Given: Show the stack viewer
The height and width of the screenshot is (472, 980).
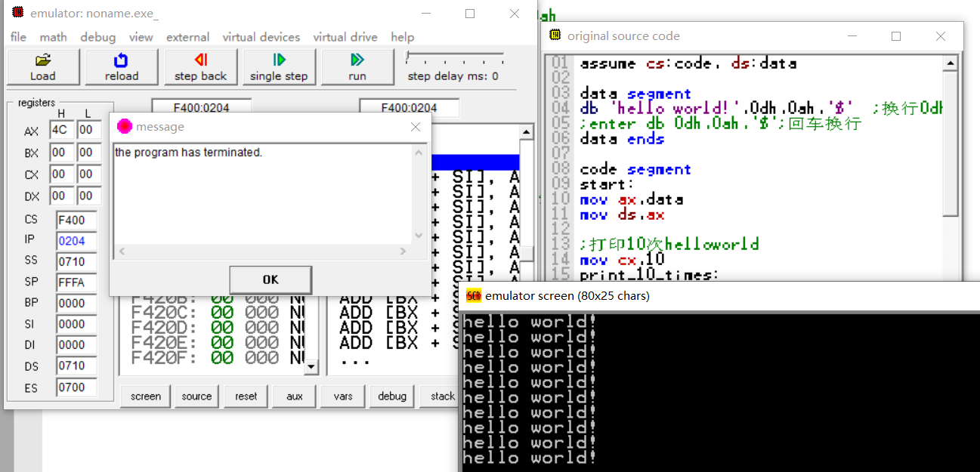Looking at the screenshot, I should click(x=441, y=396).
